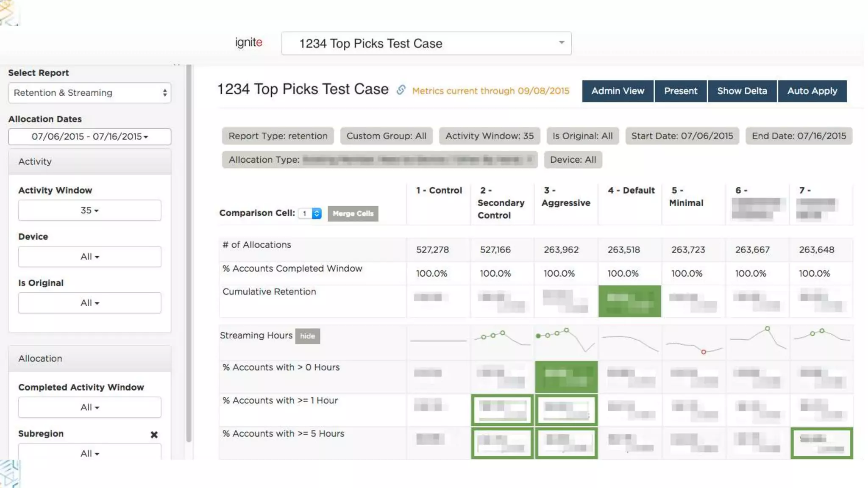Open the test case selector dropdown
Viewport: 868px width, 488px height.
click(426, 43)
